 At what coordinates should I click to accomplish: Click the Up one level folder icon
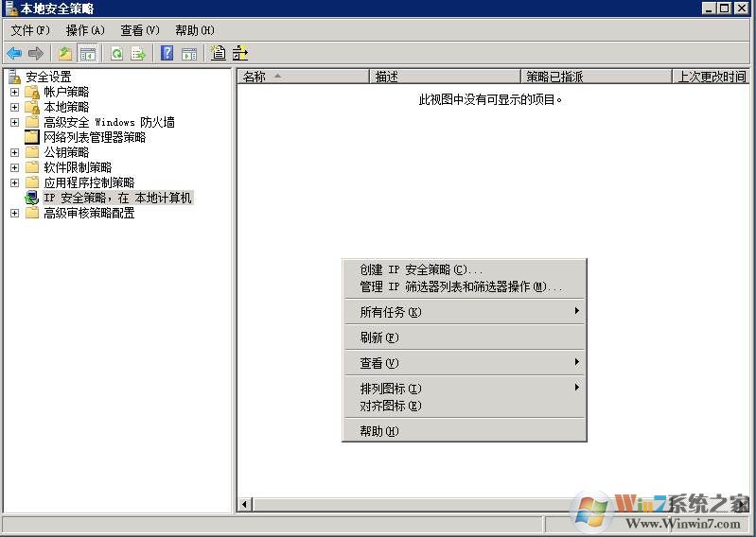tap(64, 53)
